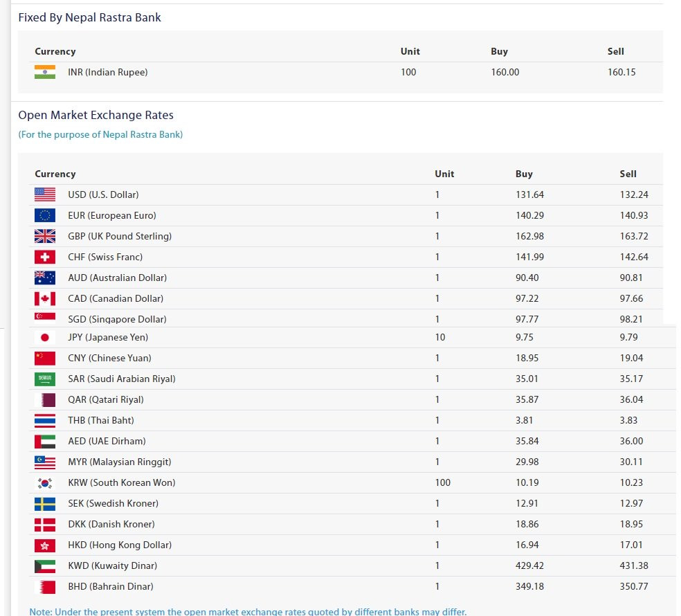Click 'DKK (Danish Kroner)' currency name
The width and height of the screenshot is (681, 616).
[111, 525]
